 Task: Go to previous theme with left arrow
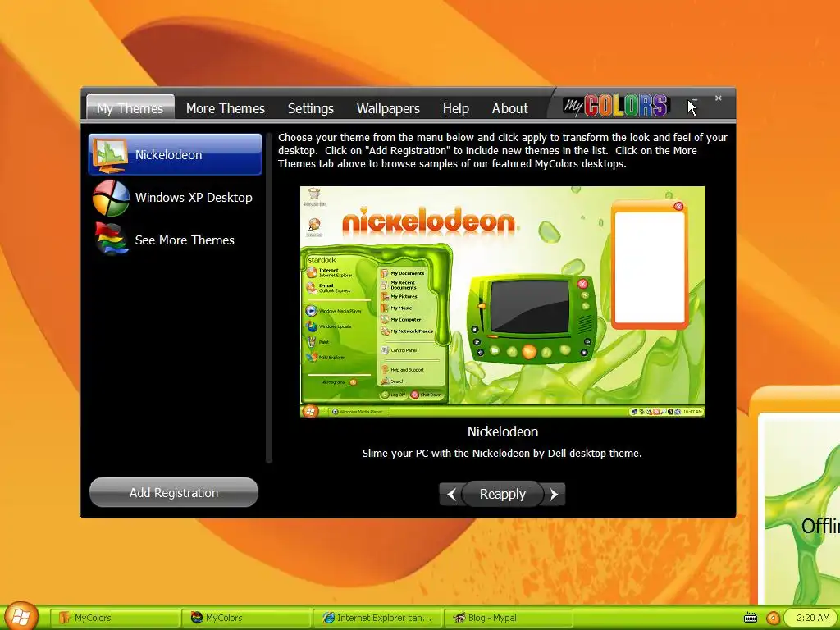(451, 495)
